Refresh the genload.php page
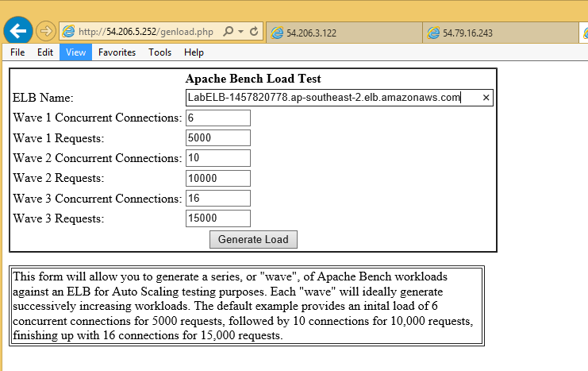This screenshot has height=371, width=588. coord(254,31)
